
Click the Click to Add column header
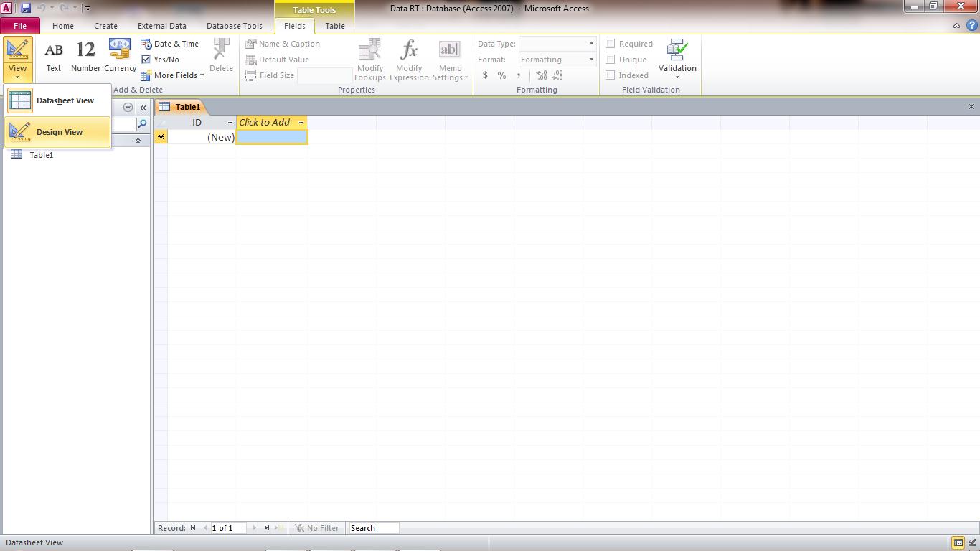coord(272,123)
